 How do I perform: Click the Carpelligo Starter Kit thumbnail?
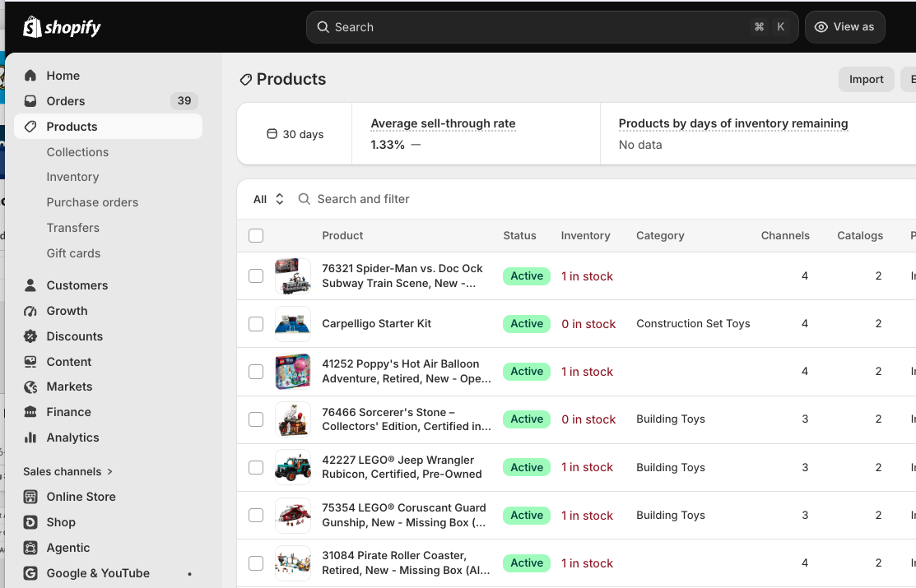coord(293,323)
